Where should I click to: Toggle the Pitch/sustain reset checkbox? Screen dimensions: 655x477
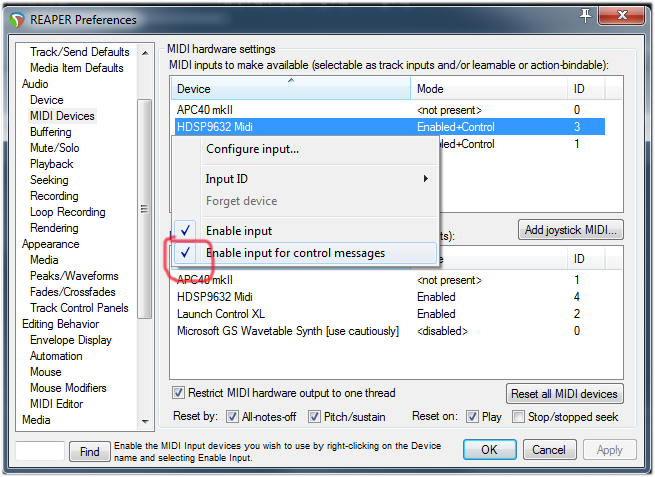[314, 416]
